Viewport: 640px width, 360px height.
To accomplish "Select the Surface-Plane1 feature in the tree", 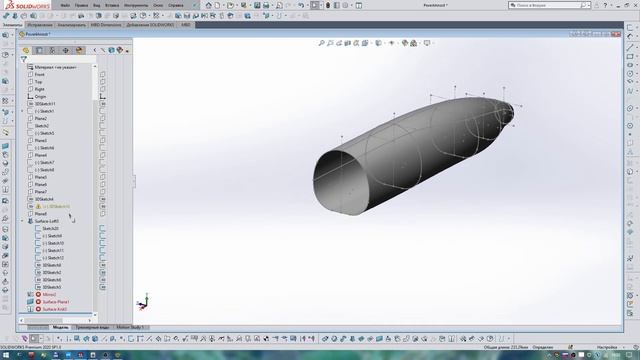I will [x=56, y=302].
